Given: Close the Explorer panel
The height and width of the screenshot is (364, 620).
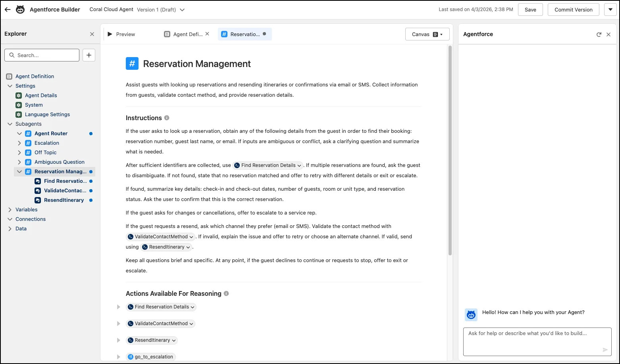Looking at the screenshot, I should pos(92,34).
